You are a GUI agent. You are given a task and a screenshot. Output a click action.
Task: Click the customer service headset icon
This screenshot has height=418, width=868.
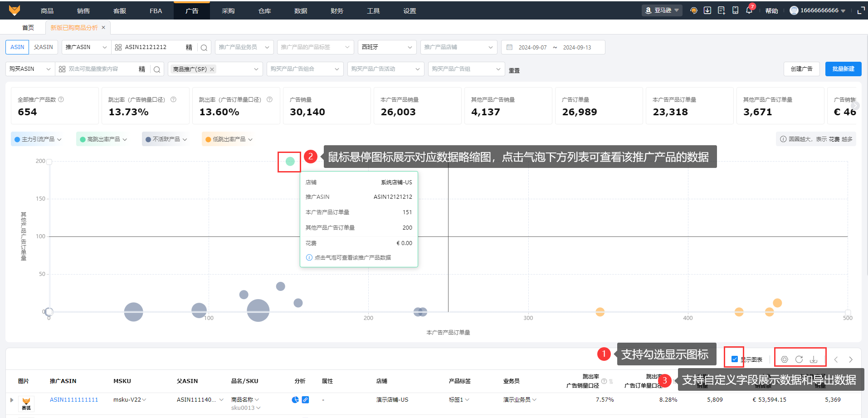point(693,10)
